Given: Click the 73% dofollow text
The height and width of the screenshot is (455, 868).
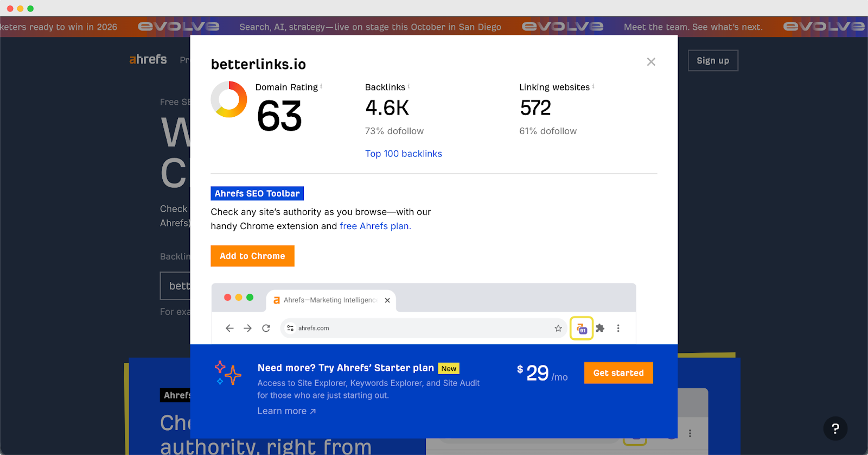Looking at the screenshot, I should coord(394,131).
